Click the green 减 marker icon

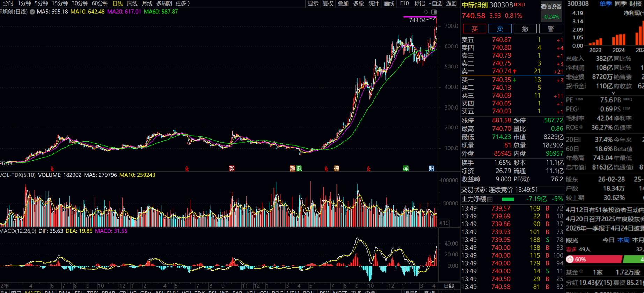point(405,168)
